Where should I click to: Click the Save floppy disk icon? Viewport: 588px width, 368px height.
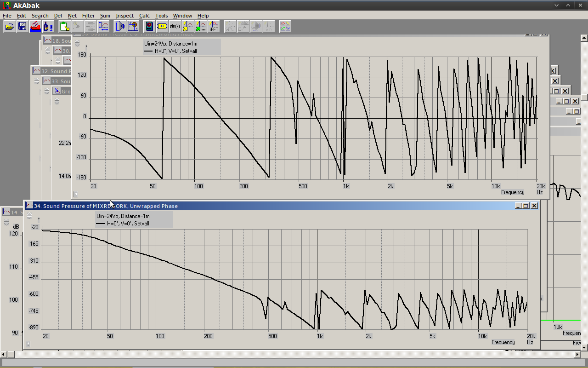[22, 26]
